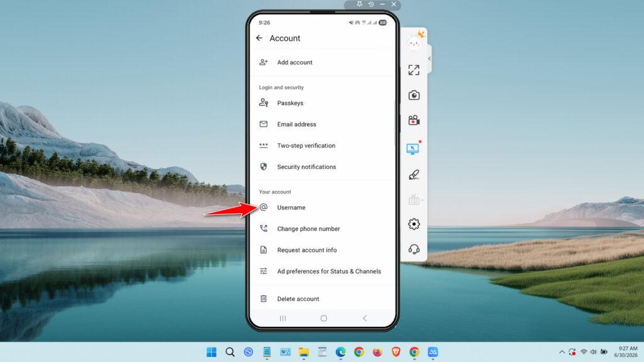
Task: Collapse the mirror sidebar with the chevron
Action: pyautogui.click(x=429, y=58)
